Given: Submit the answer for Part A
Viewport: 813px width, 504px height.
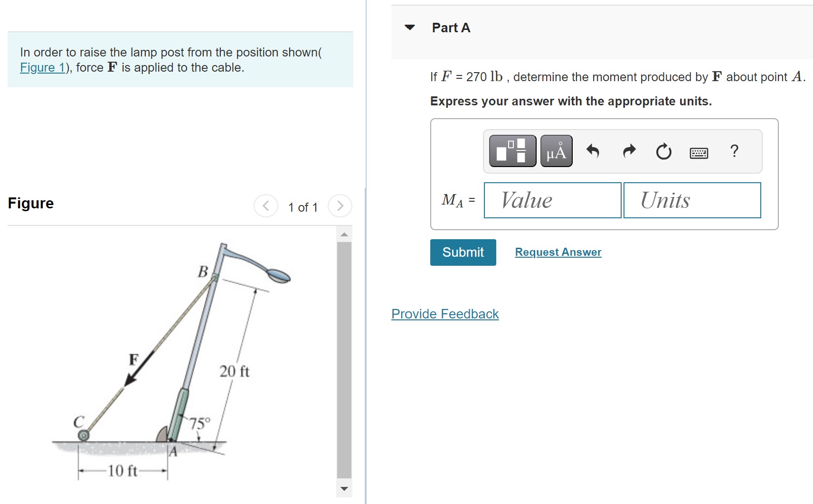Looking at the screenshot, I should point(462,252).
